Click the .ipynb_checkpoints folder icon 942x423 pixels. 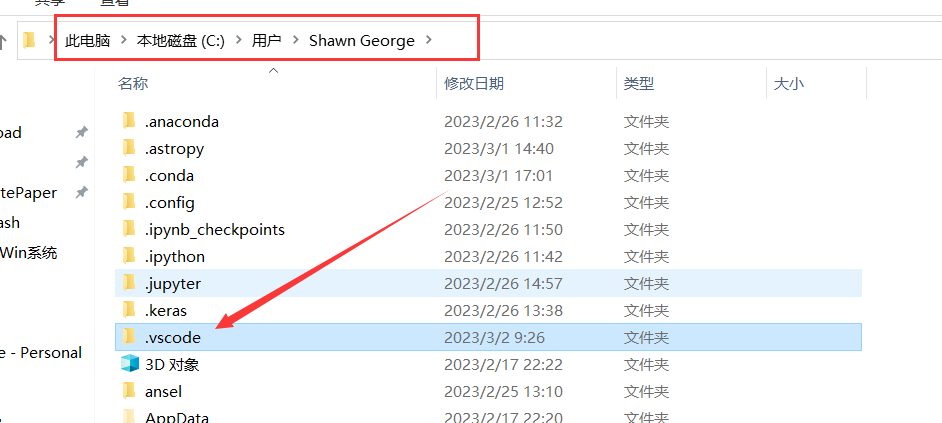[x=129, y=230]
